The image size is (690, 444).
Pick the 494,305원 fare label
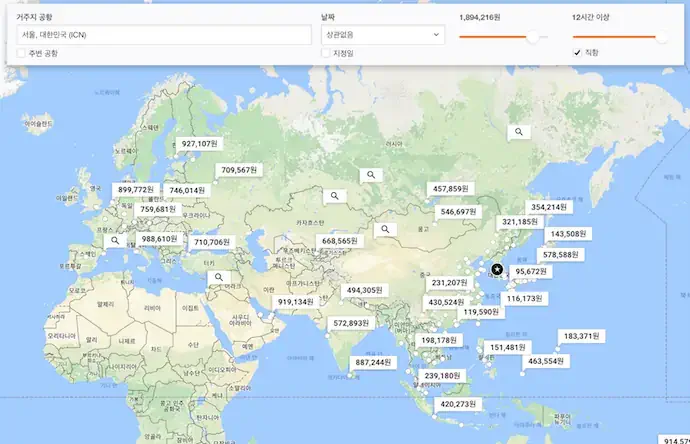pyautogui.click(x=364, y=290)
